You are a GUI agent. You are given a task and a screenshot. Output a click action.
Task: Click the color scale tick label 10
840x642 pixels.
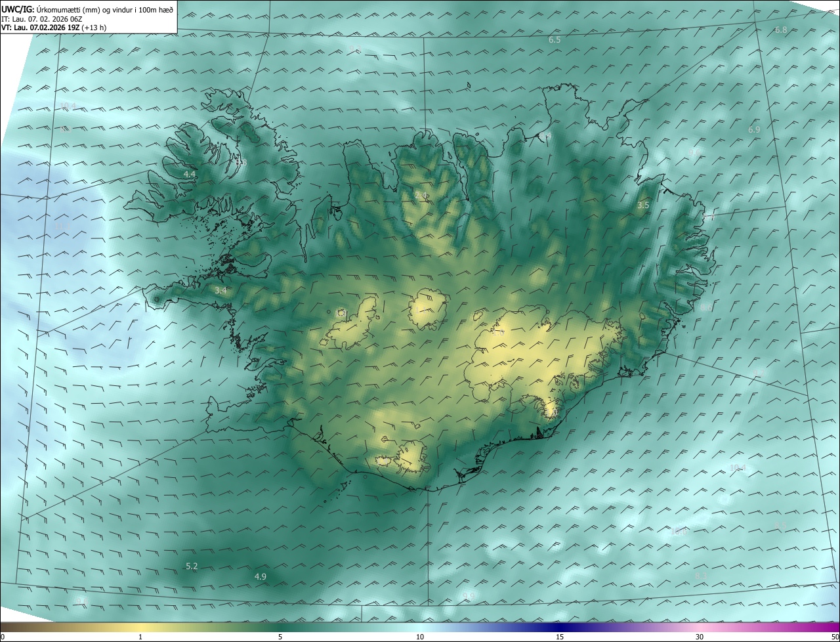click(420, 637)
